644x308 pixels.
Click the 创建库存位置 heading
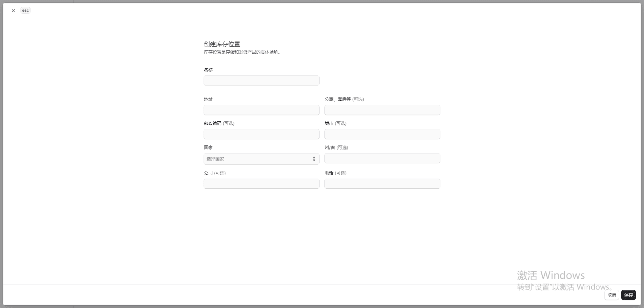[222, 44]
